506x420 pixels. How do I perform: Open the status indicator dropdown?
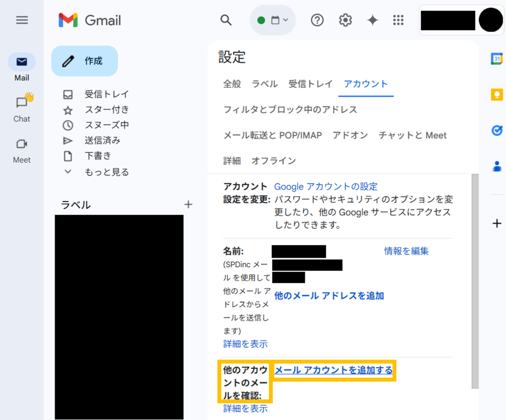273,20
